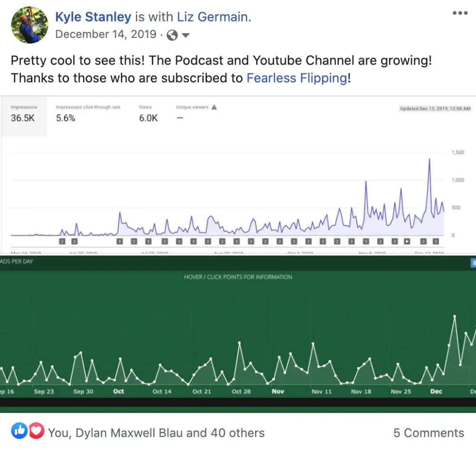Click the blue Like reaction icon
Screen dimensions: 476x450
pyautogui.click(x=20, y=431)
